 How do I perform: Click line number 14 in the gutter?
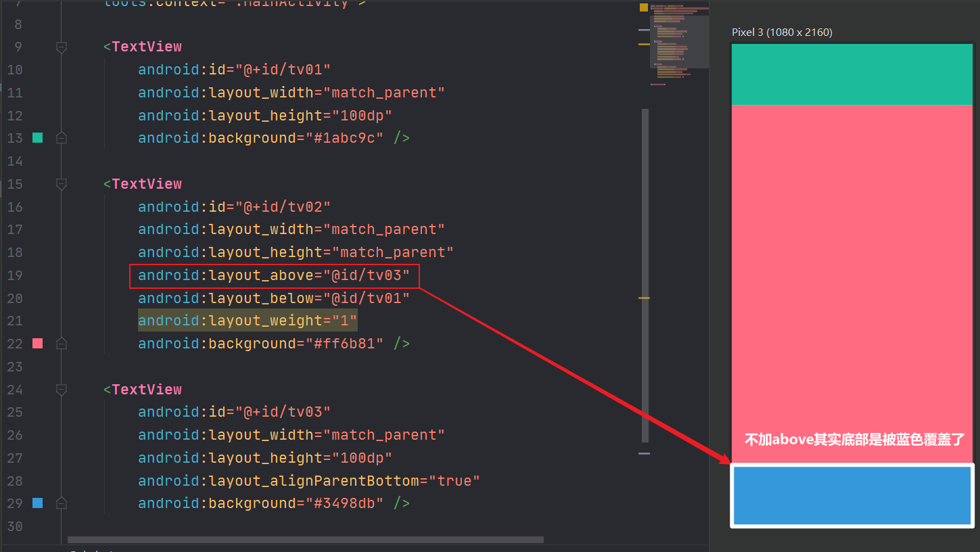(15, 161)
